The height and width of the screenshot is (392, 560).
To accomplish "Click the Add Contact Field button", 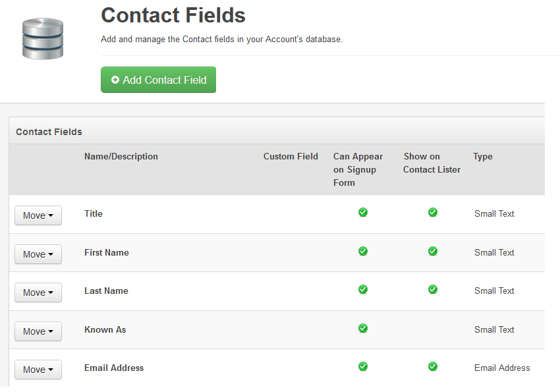I will coord(158,80).
